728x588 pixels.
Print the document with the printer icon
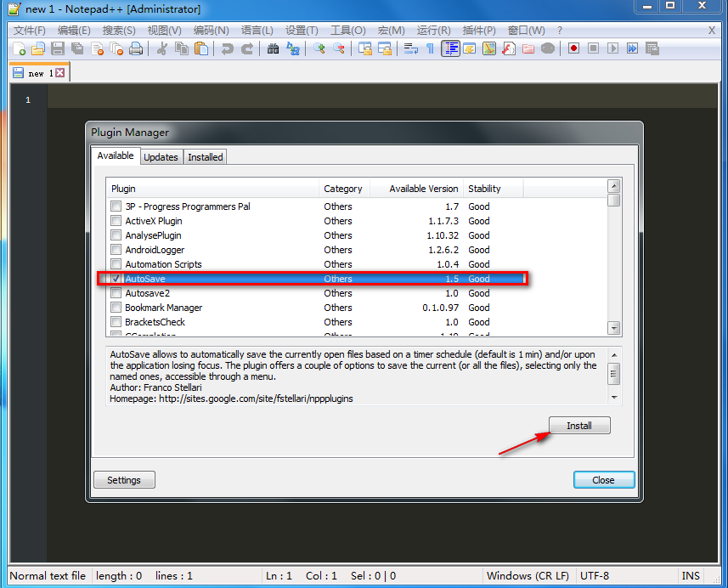(x=136, y=48)
